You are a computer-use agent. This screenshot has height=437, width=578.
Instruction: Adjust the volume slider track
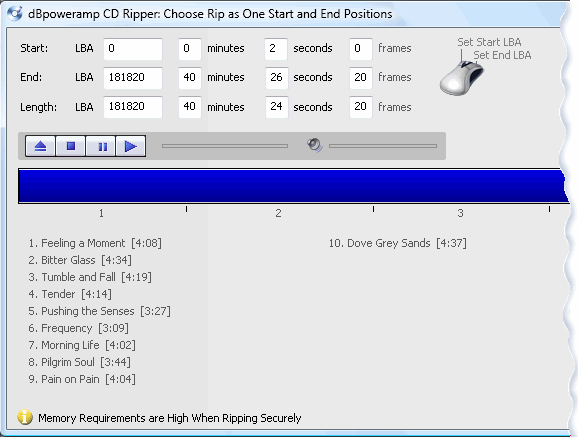click(x=383, y=146)
